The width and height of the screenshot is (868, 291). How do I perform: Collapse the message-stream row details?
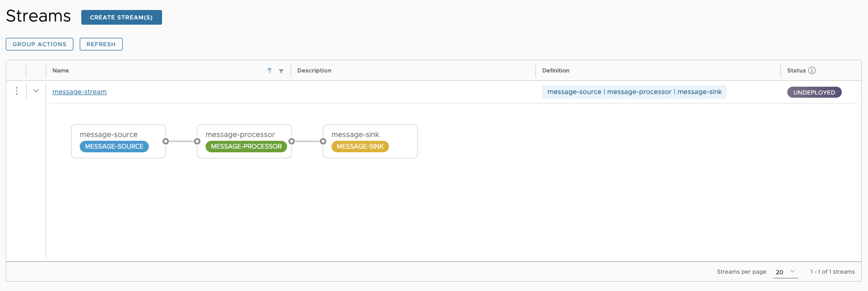[36, 91]
